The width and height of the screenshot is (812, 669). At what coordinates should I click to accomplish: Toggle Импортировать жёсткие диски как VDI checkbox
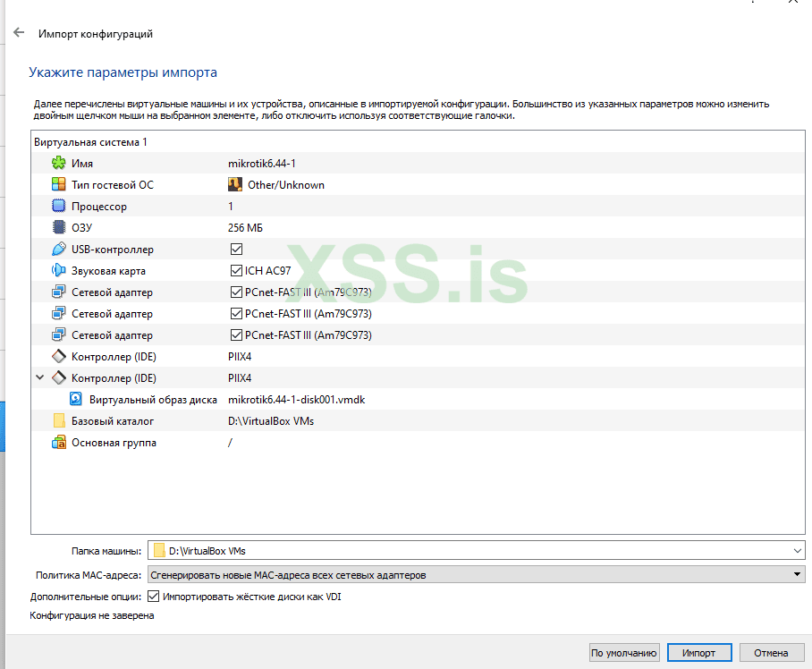153,596
